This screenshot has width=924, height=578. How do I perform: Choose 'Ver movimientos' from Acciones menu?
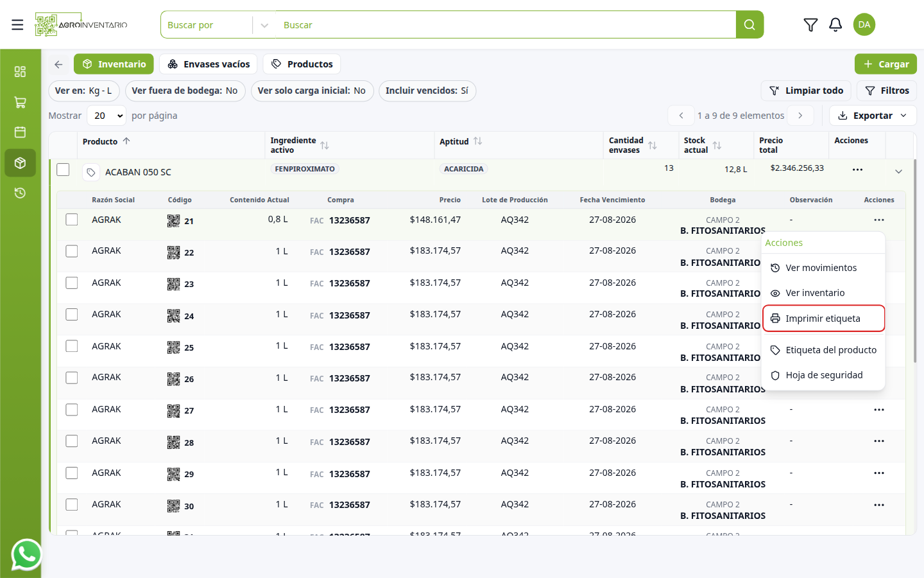click(823, 268)
